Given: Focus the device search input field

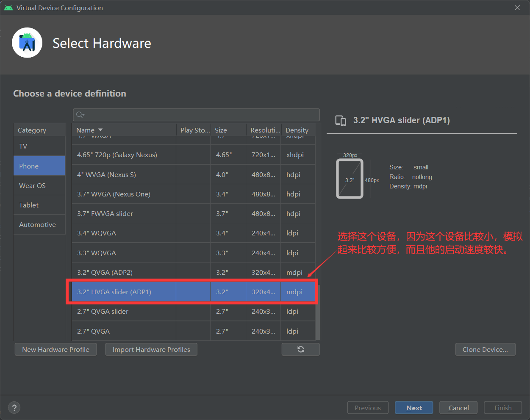Looking at the screenshot, I should coord(196,115).
